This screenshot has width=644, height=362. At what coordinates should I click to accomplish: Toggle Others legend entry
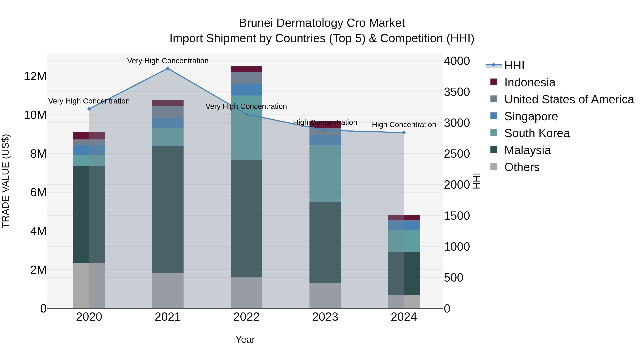coord(515,167)
